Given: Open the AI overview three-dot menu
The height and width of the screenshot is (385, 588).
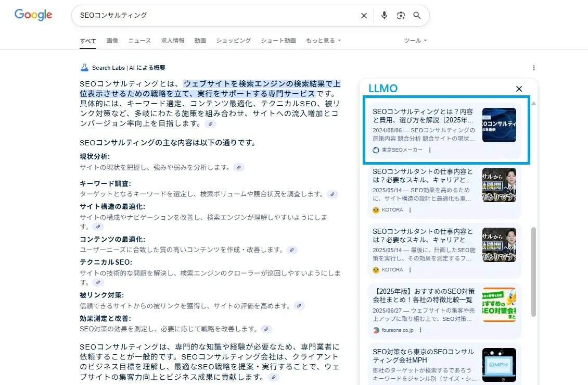Looking at the screenshot, I should point(534,68).
